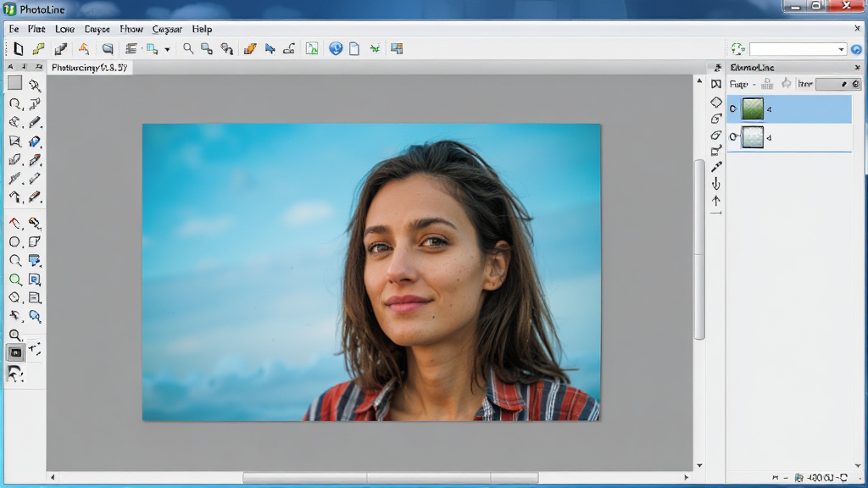
Task: Click the blue globe download icon
Action: 336,48
